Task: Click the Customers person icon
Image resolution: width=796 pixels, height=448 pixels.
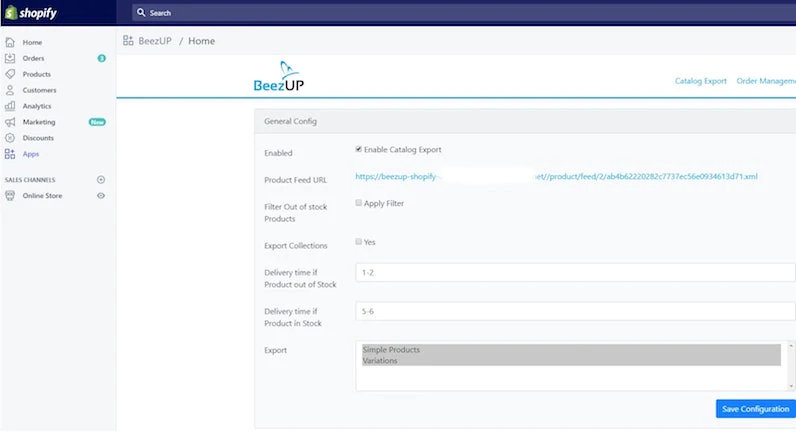Action: (10, 90)
